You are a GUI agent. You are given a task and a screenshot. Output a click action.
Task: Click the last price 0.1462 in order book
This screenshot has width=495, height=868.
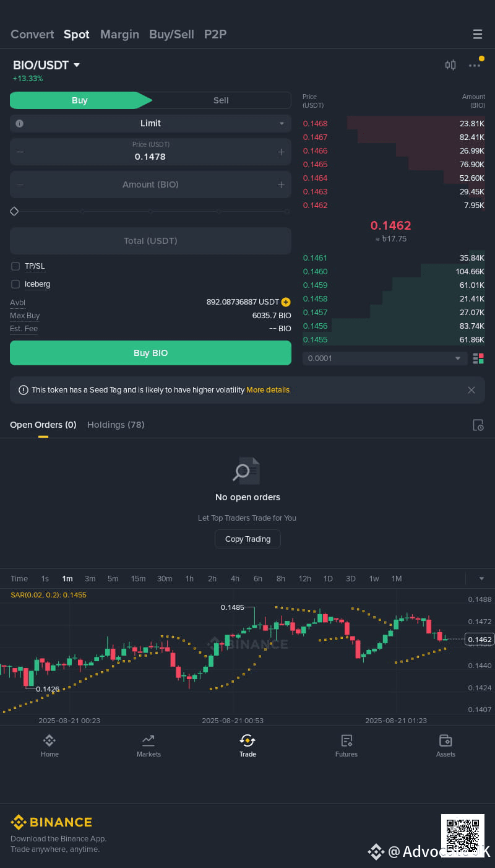(390, 225)
